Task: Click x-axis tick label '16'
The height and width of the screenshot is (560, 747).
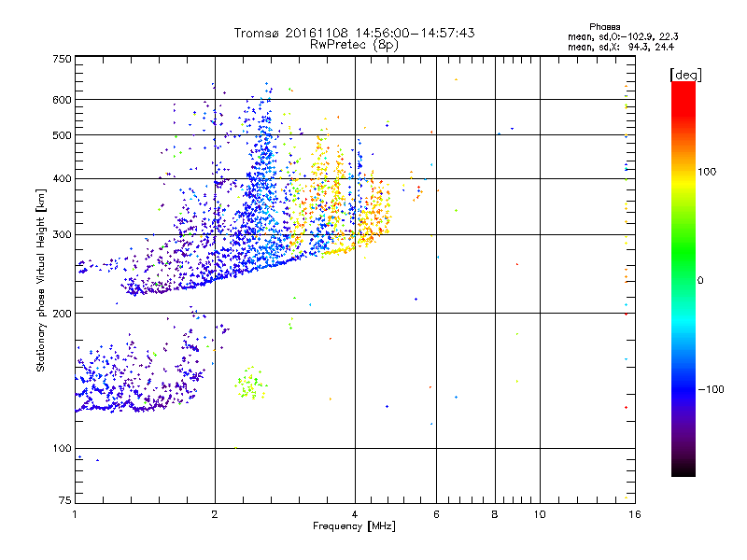Action: pyautogui.click(x=635, y=514)
